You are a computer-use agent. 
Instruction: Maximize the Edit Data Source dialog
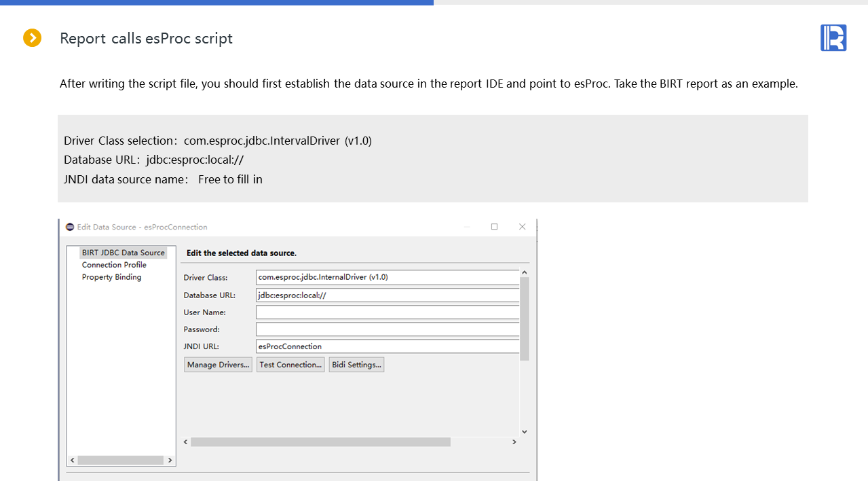[494, 227]
